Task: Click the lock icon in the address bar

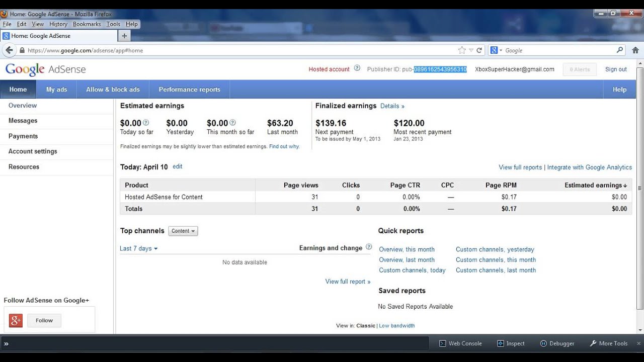Action: click(22, 50)
